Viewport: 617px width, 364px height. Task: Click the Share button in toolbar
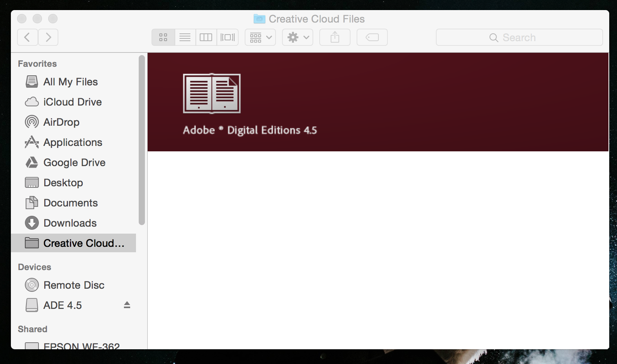pos(335,37)
